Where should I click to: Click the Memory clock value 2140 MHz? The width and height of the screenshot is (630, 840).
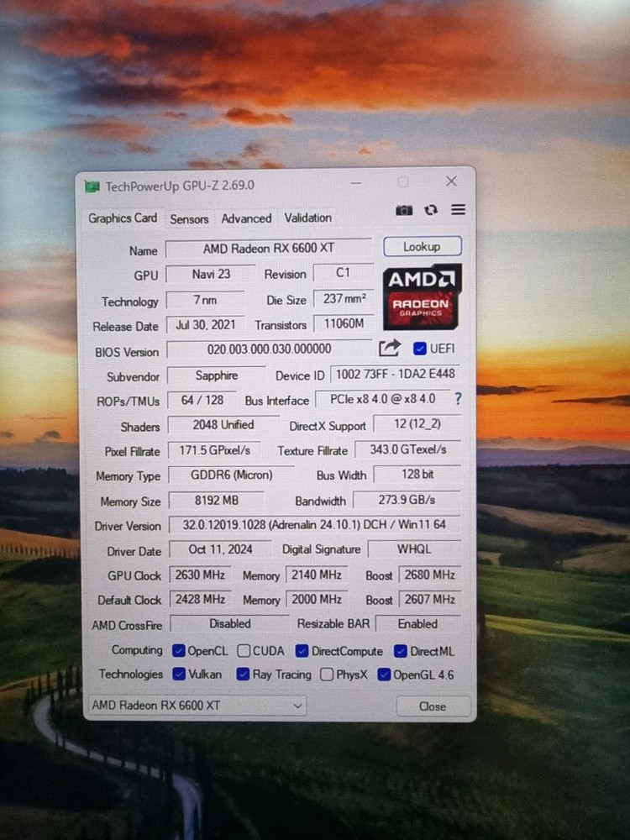pos(316,575)
